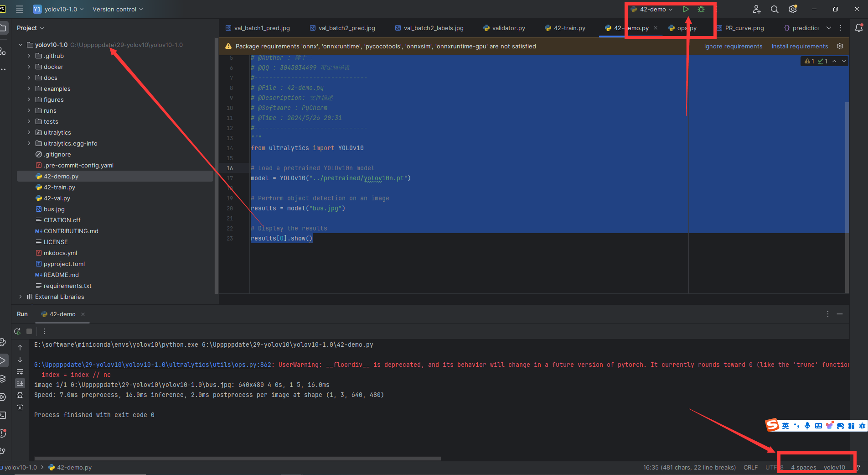Click the console horizontal scrollbar

[x=238, y=458]
